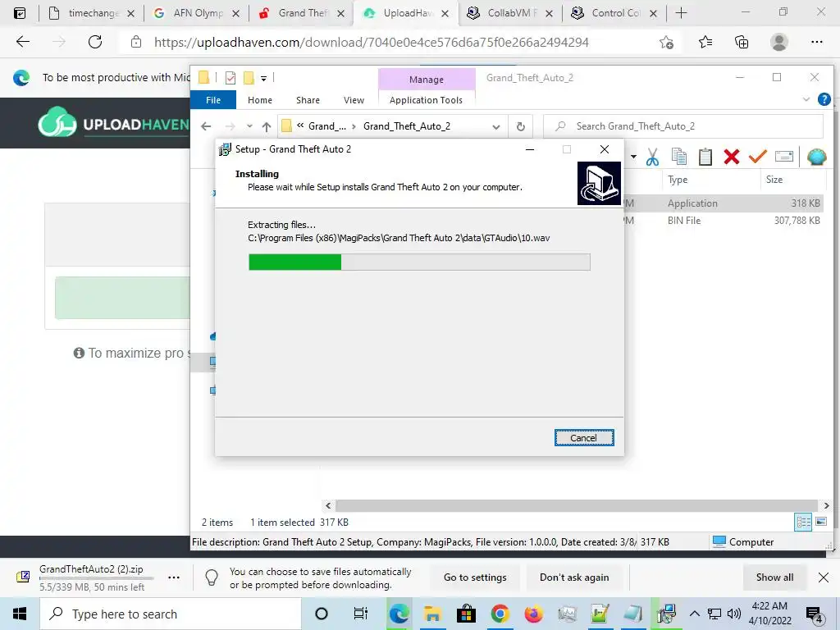The image size is (840, 630).
Task: Open options for GrandTheftAuto2 (2).zip download
Action: coord(174,577)
